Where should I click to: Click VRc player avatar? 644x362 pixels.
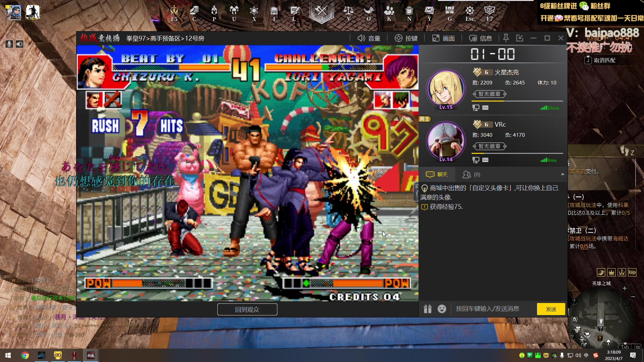coord(446,140)
